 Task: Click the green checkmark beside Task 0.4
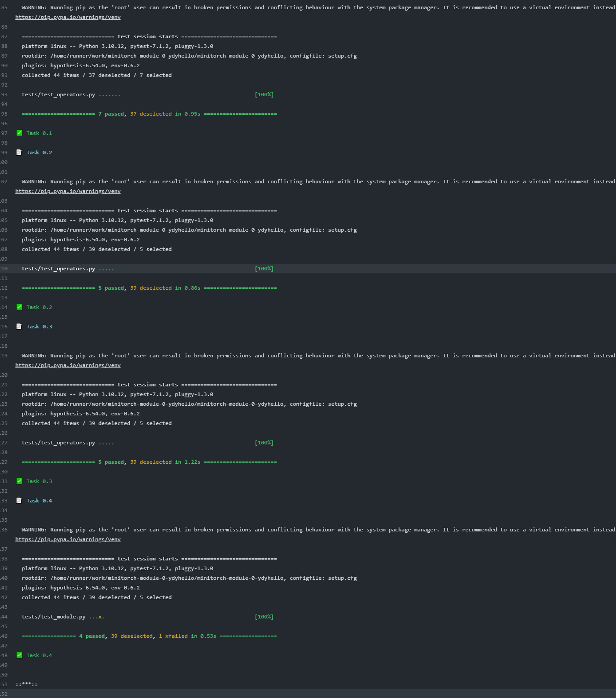point(19,655)
